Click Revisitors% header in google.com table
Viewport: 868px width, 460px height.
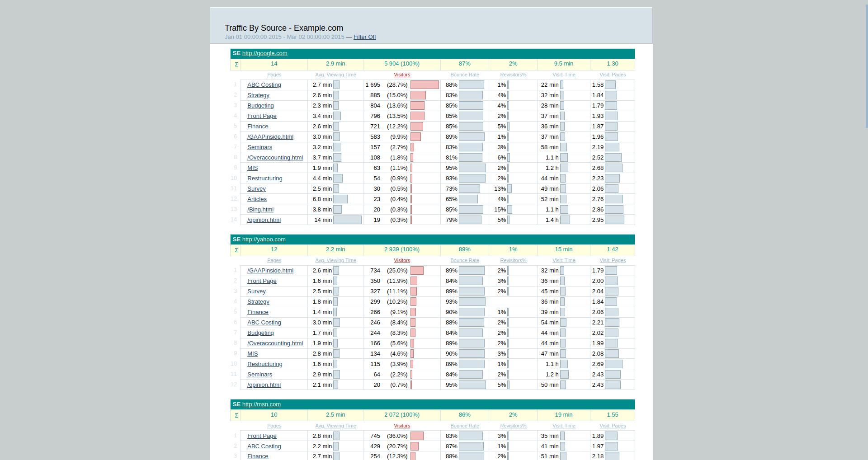[513, 75]
